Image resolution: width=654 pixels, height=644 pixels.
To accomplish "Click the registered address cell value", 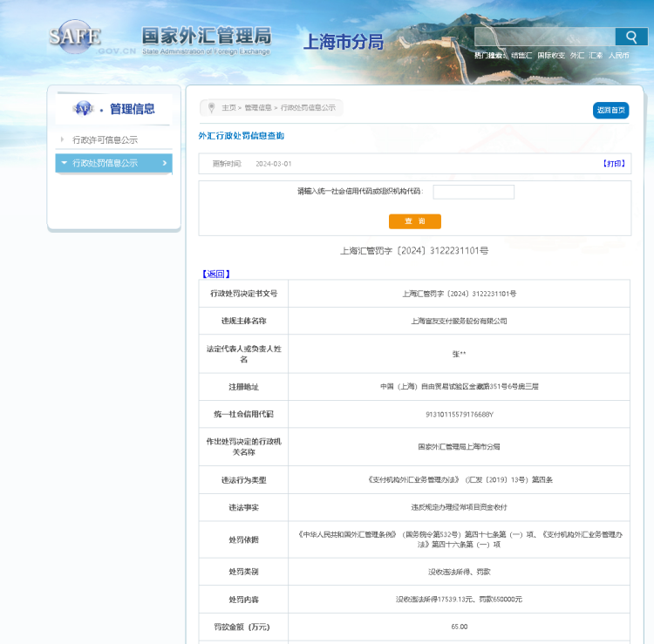I will click(x=459, y=387).
